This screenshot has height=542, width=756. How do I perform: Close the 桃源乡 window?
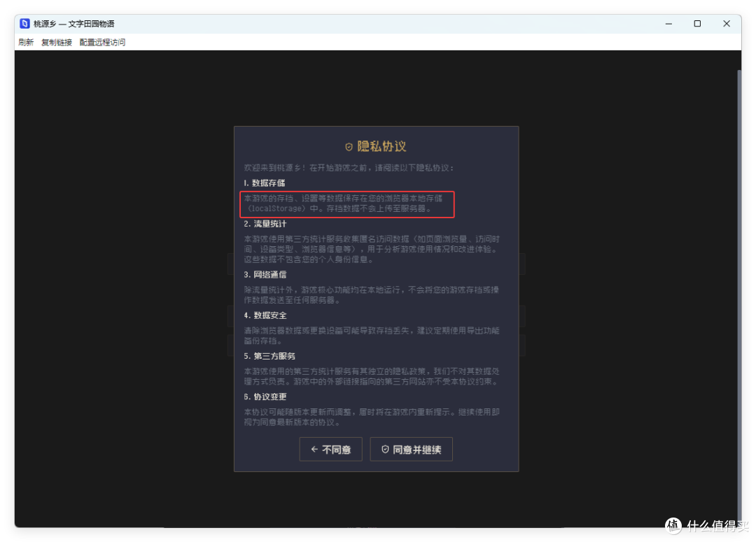(727, 24)
